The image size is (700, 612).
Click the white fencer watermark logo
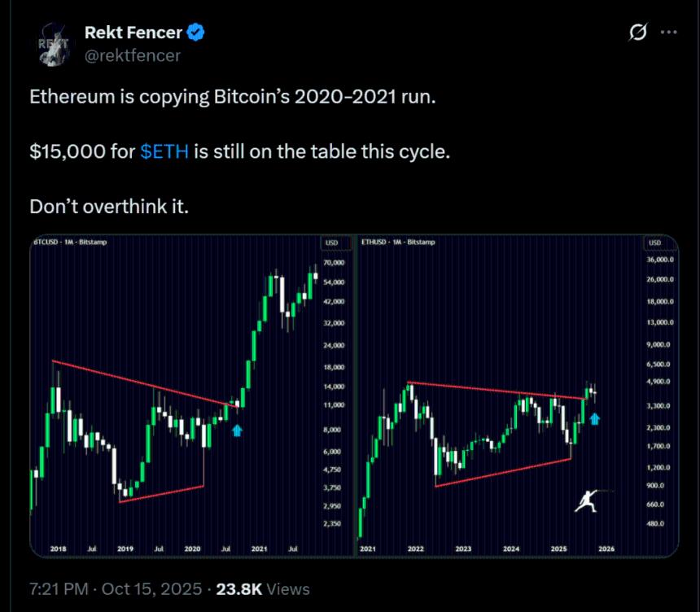coord(587,501)
